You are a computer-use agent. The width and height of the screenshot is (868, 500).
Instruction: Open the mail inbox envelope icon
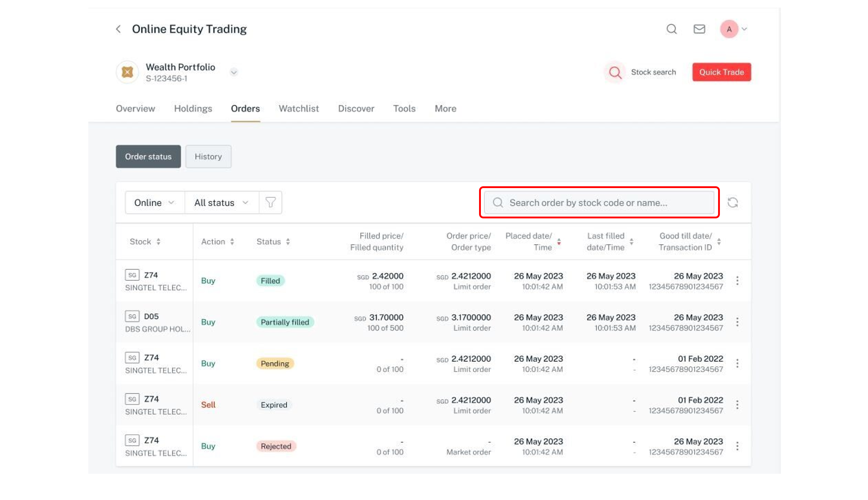coord(699,29)
